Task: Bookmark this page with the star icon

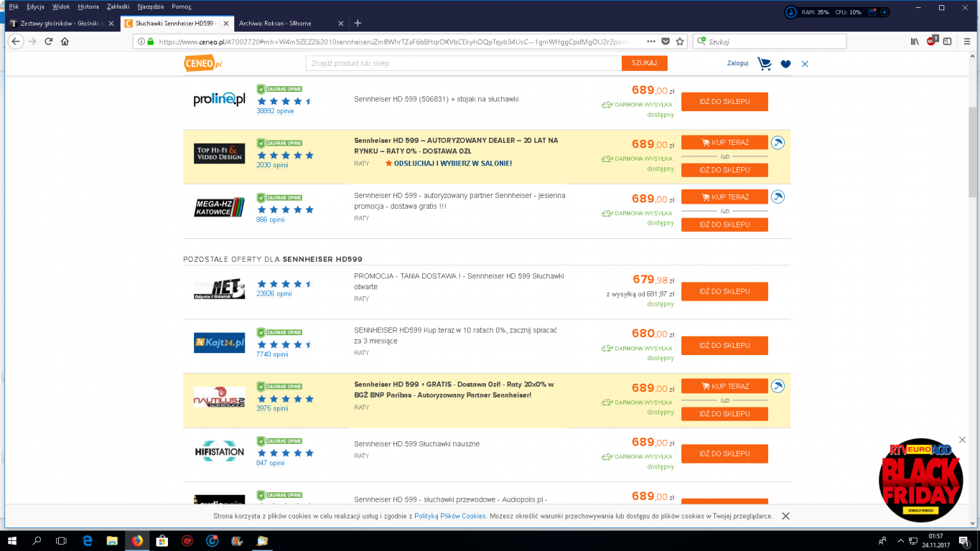Action: (x=680, y=42)
